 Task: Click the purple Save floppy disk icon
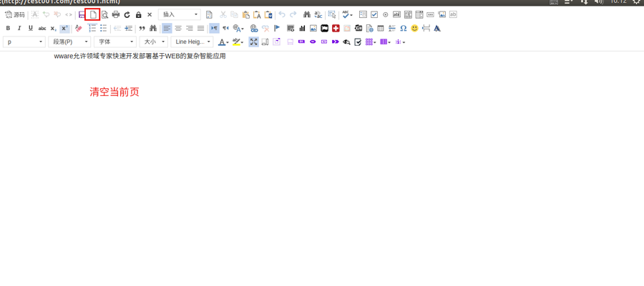82,15
